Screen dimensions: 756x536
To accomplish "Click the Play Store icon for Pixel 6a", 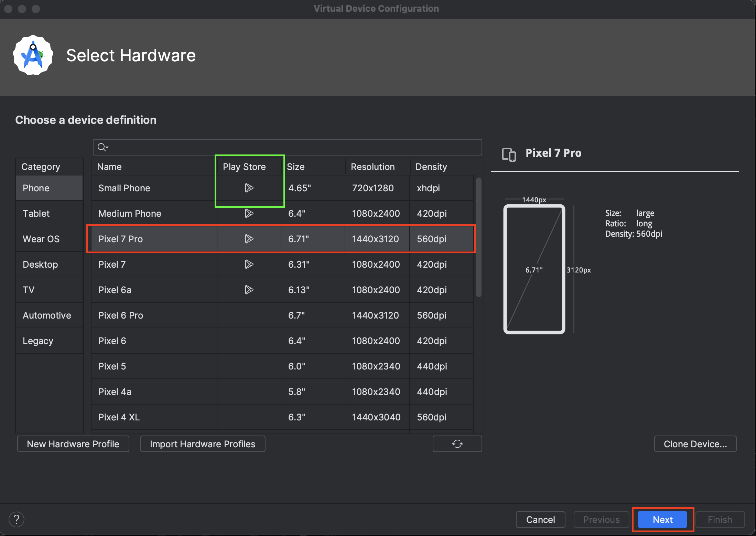I will coord(249,290).
